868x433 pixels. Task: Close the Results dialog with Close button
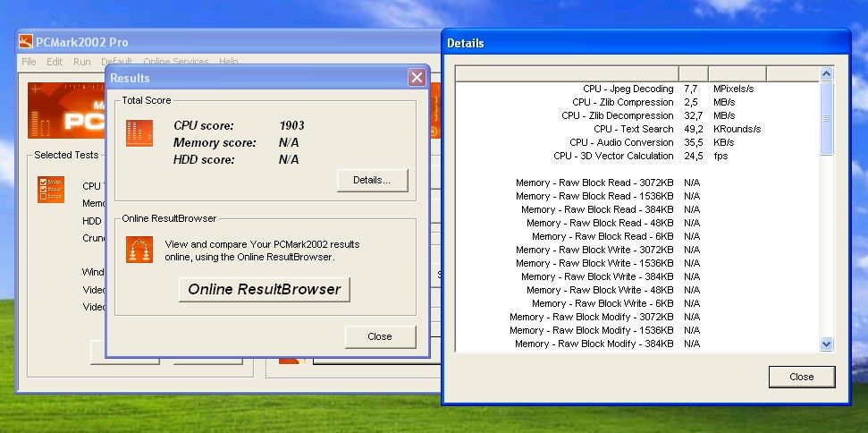tap(380, 336)
